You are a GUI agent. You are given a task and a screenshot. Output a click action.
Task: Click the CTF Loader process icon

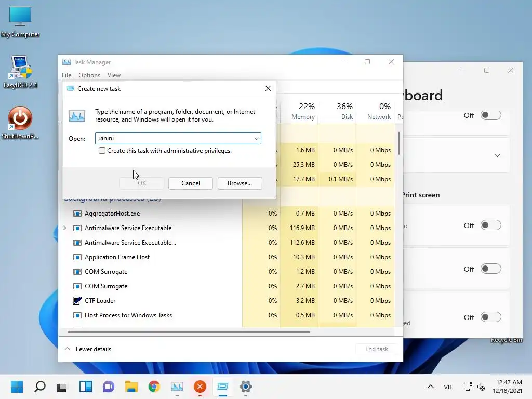[x=77, y=301]
